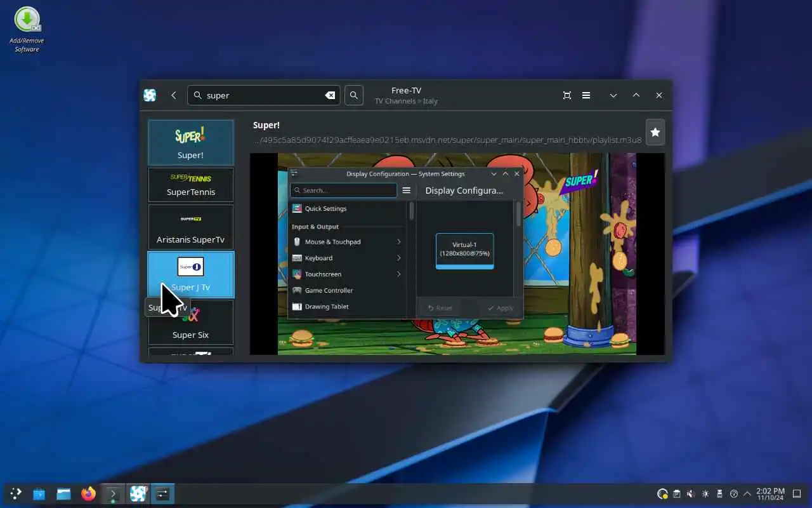Open the updates notifier tray icon
This screenshot has width=812, height=508.
tap(662, 493)
